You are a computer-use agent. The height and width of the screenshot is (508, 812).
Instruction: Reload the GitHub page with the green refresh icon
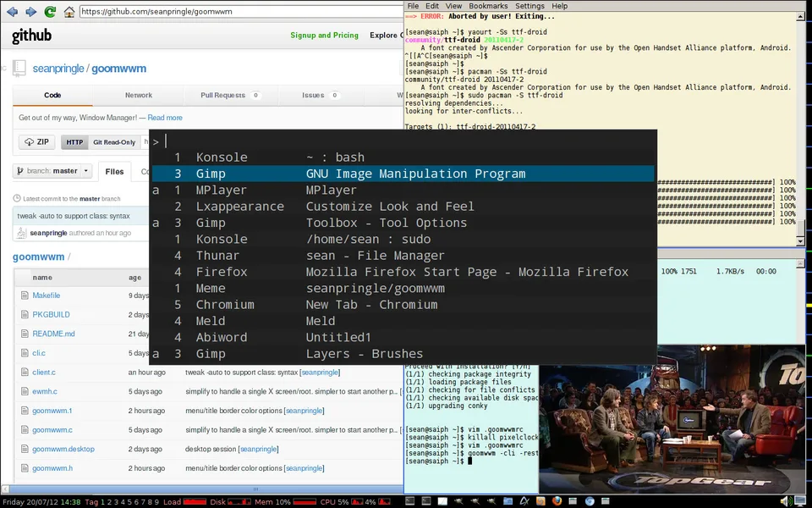(x=50, y=11)
